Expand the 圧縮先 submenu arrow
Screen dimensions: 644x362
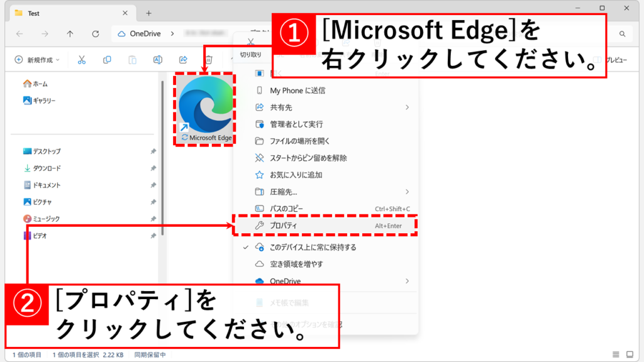[x=407, y=192]
